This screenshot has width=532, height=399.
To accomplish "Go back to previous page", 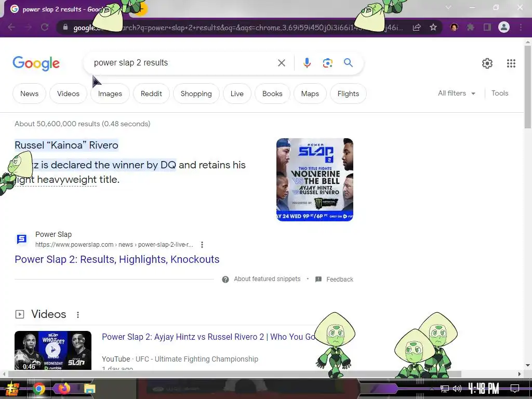I will pyautogui.click(x=11, y=27).
